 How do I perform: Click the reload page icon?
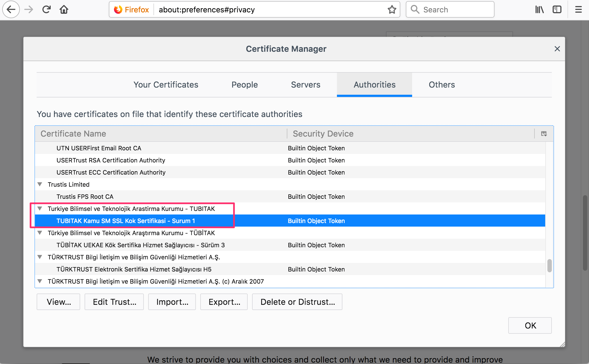46,10
